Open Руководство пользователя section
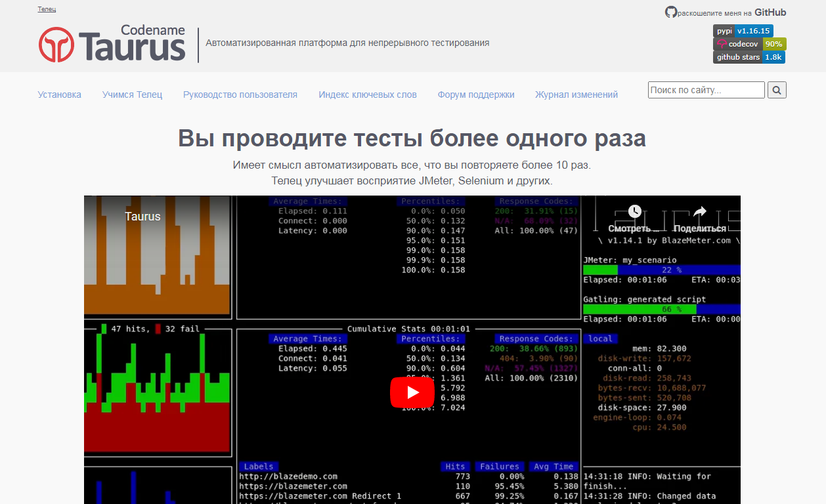Image resolution: width=826 pixels, height=504 pixels. [x=240, y=94]
